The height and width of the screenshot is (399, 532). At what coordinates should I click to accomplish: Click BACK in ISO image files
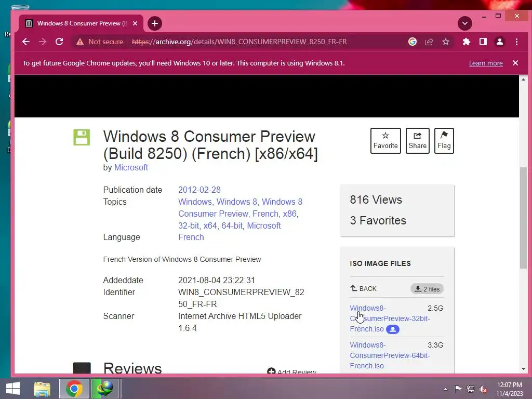[x=363, y=289]
